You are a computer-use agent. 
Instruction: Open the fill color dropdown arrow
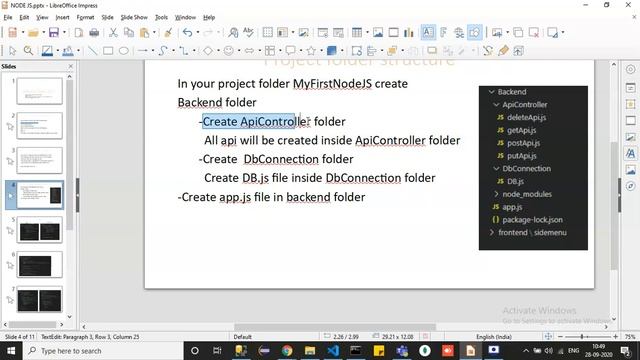[x=78, y=51]
